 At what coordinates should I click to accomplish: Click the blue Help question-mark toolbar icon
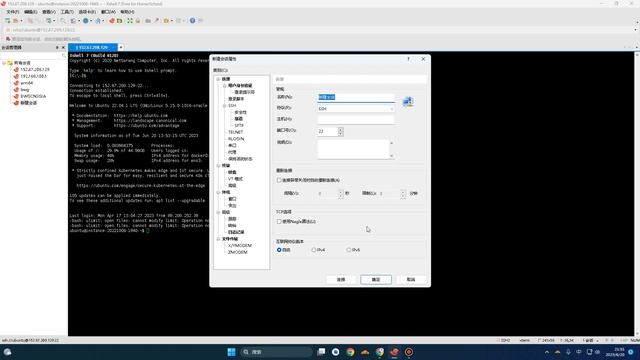pyautogui.click(x=192, y=20)
